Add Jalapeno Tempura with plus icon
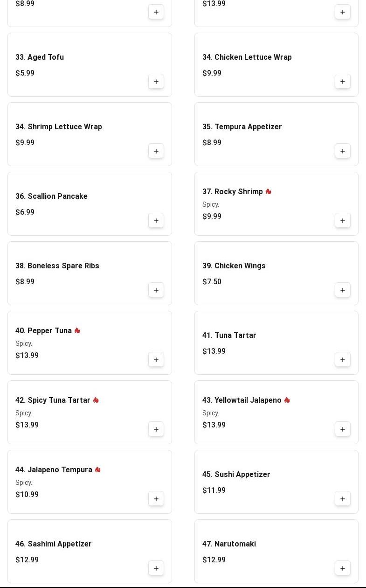 [156, 499]
